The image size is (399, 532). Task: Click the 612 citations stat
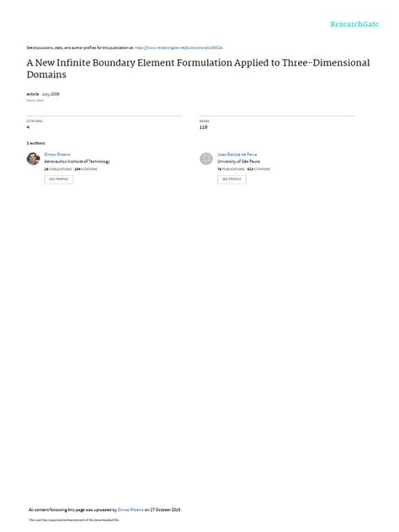pyautogui.click(x=258, y=169)
